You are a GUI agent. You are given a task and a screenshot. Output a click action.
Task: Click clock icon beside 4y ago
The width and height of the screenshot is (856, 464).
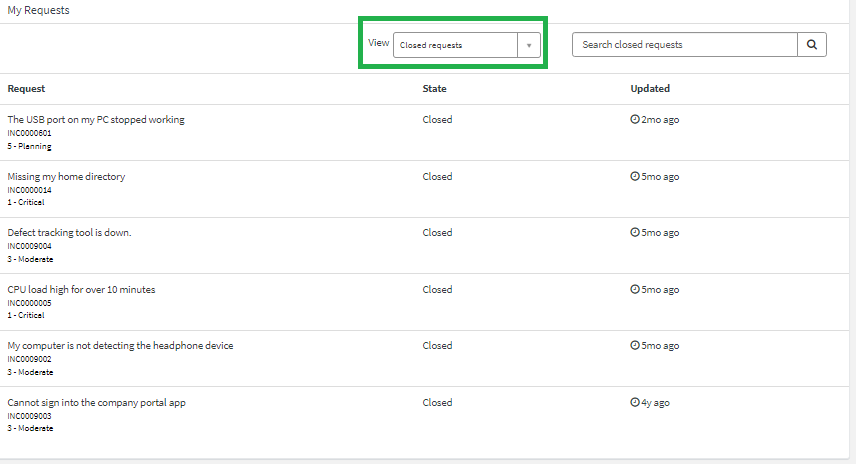[635, 402]
